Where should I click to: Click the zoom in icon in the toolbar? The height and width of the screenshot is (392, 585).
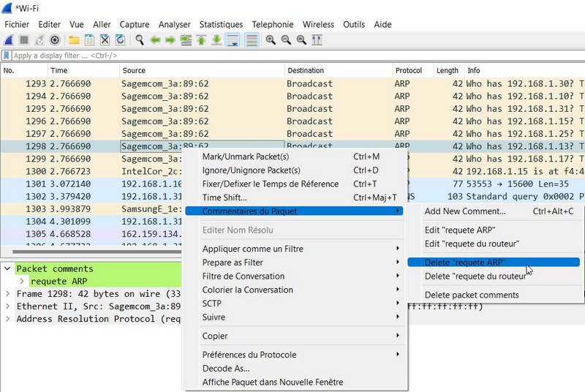tap(271, 39)
